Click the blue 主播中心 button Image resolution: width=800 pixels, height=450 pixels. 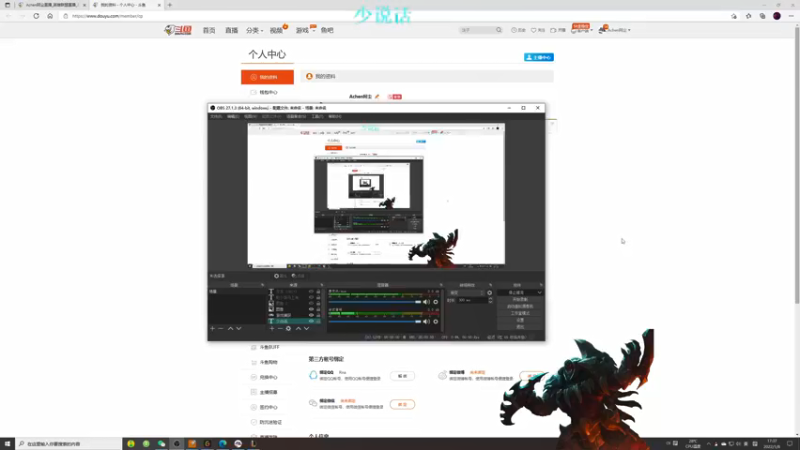click(539, 57)
